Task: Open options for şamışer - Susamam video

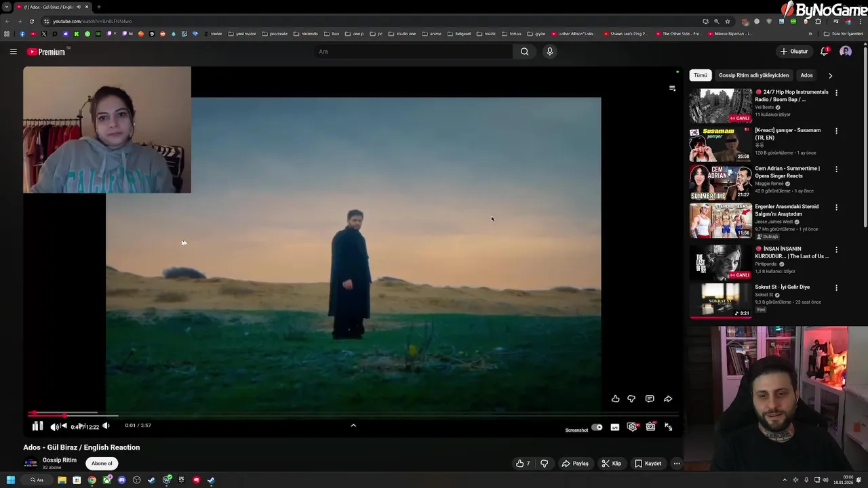Action: pyautogui.click(x=836, y=131)
